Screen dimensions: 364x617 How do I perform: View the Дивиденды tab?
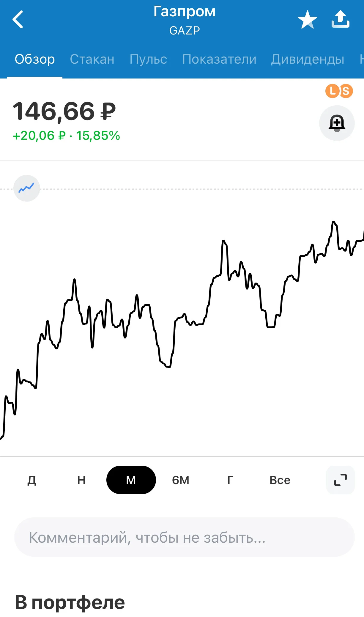coord(308,59)
